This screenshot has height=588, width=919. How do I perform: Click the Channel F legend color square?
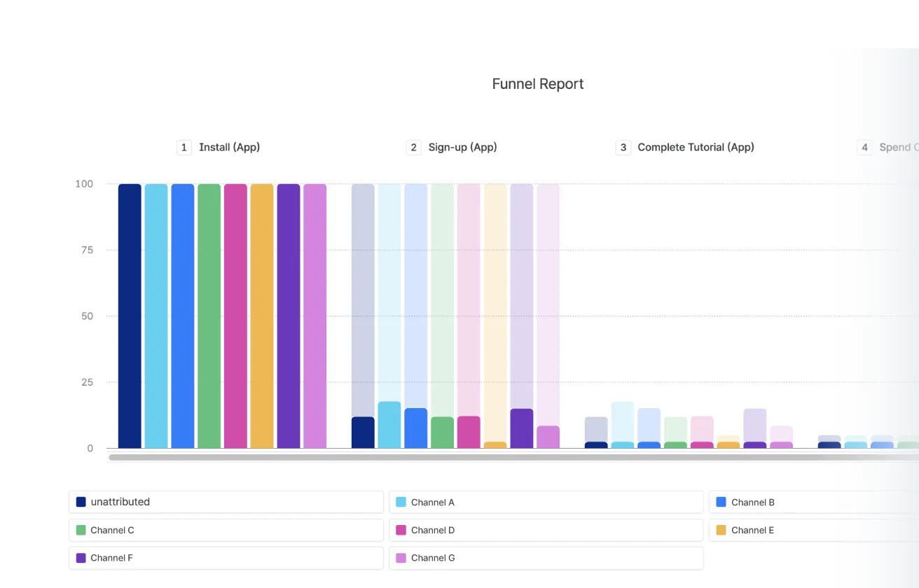[x=81, y=558]
